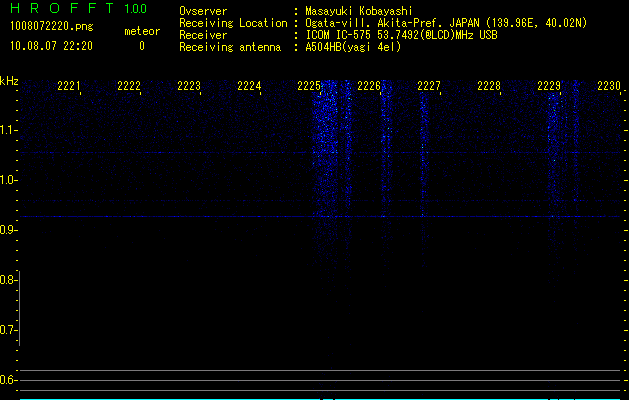Click the 0.8 kHz frequency label
Image resolution: width=629 pixels, height=400 pixels.
(x=8, y=280)
